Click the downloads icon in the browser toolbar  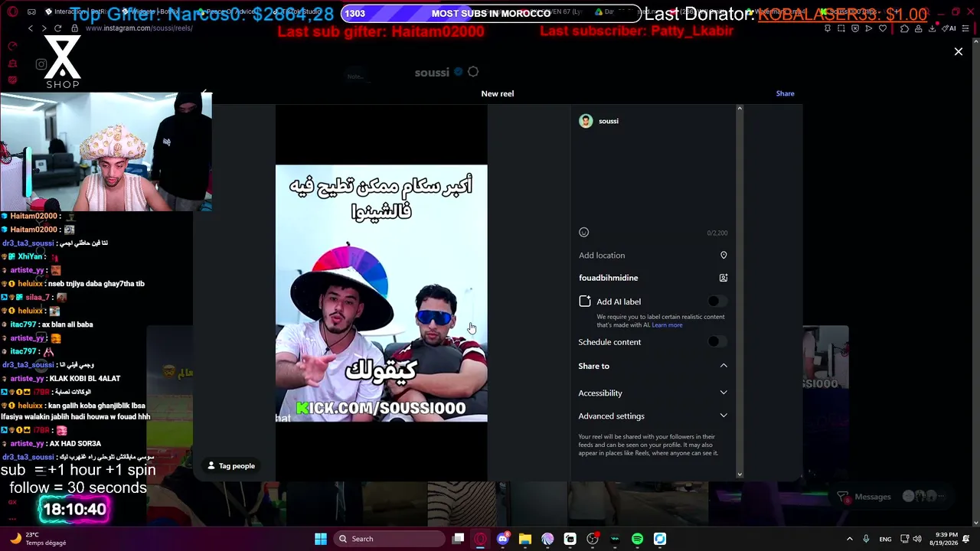932,28
